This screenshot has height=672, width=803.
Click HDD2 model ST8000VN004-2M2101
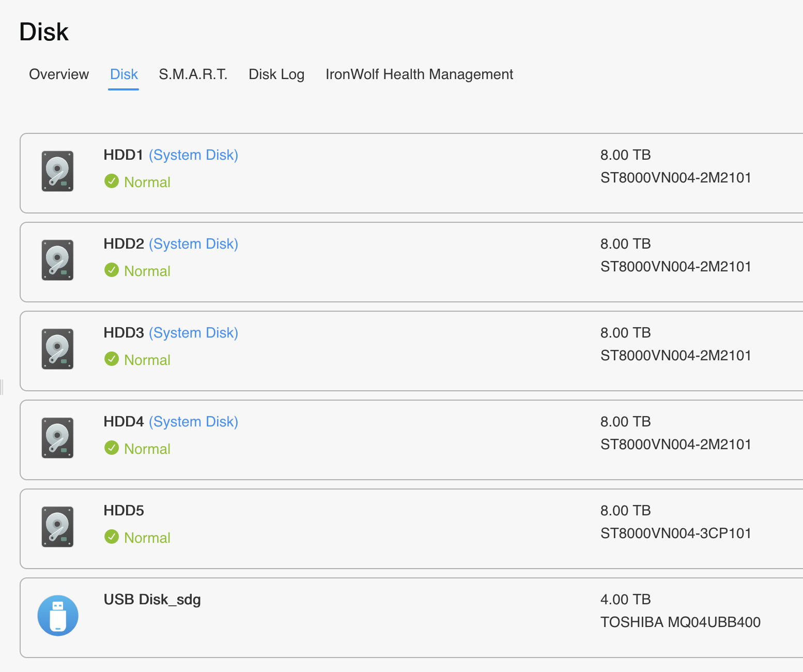coord(676,267)
